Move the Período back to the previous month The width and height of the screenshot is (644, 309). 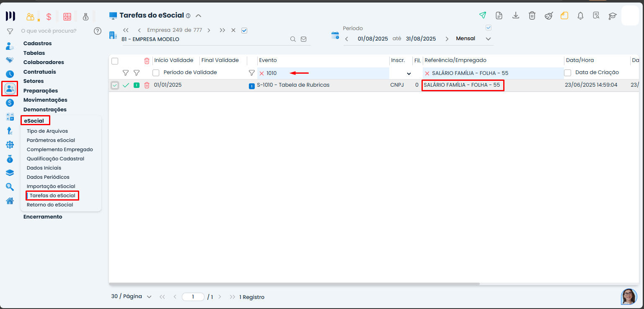click(347, 39)
